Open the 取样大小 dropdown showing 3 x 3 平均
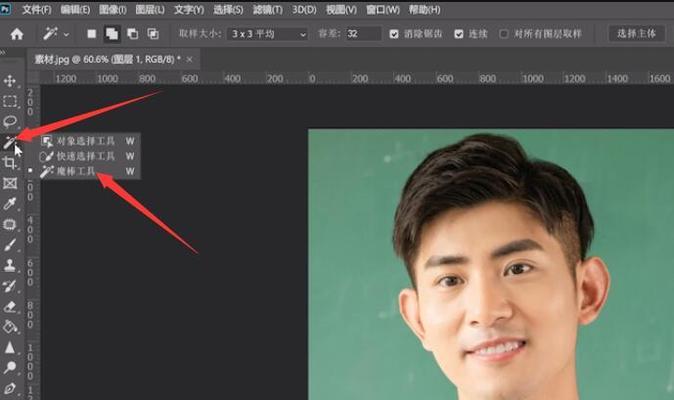The height and width of the screenshot is (400, 674). [x=268, y=34]
